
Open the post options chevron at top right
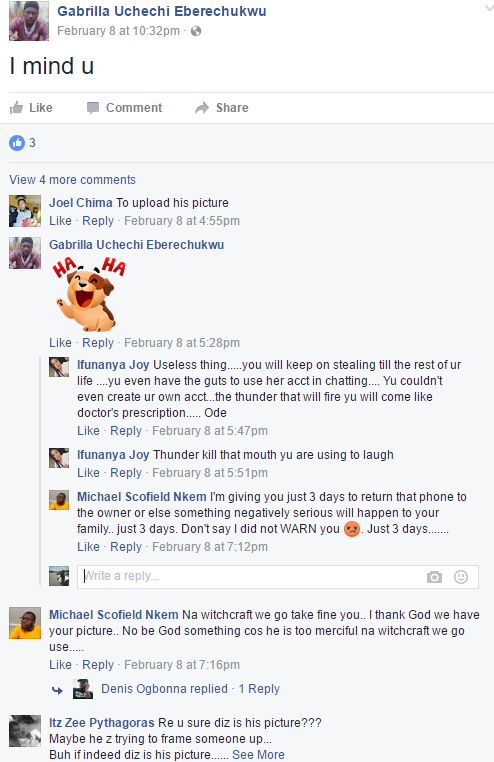coord(489,9)
